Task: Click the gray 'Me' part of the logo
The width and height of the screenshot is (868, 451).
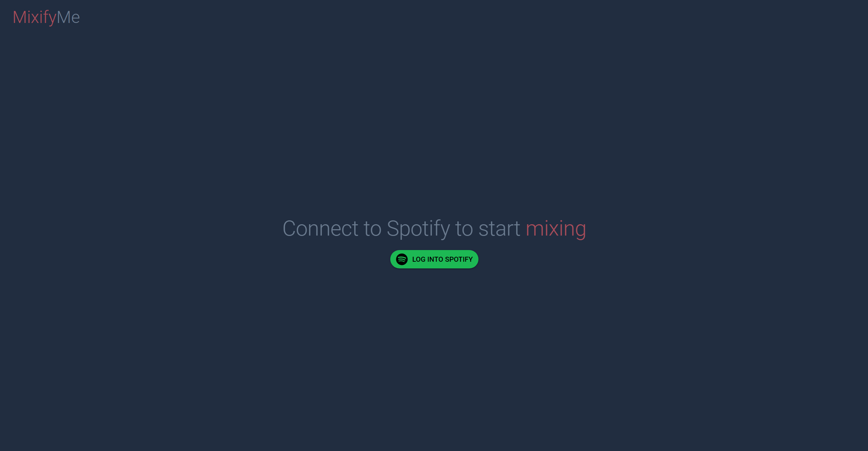Action: 68,17
